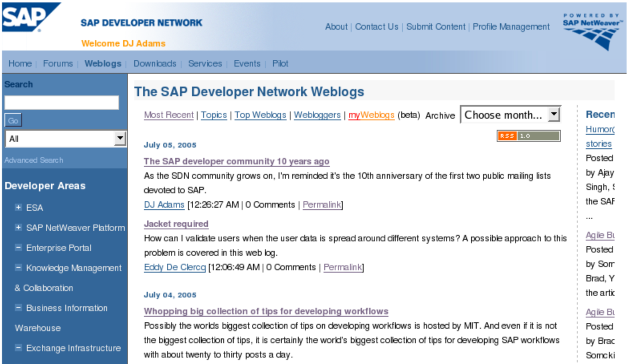Collapse the Business Information node toggle

(18, 307)
